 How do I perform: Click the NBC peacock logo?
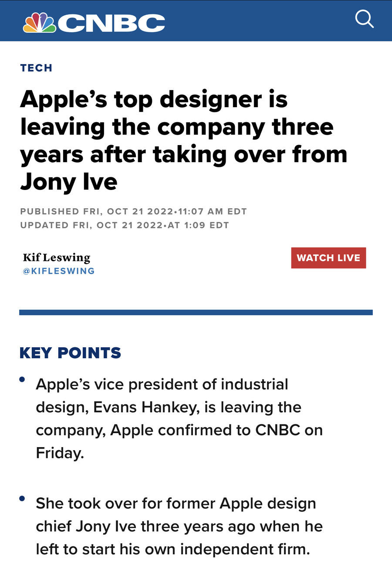[x=40, y=22]
